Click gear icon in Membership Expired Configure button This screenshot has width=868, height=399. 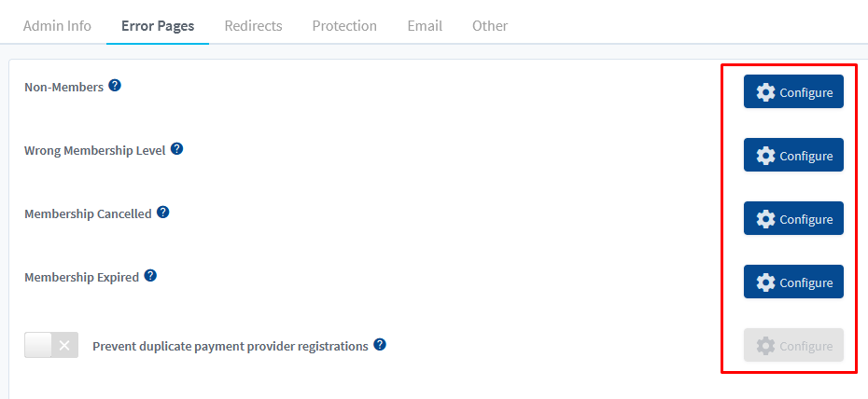[x=765, y=282]
